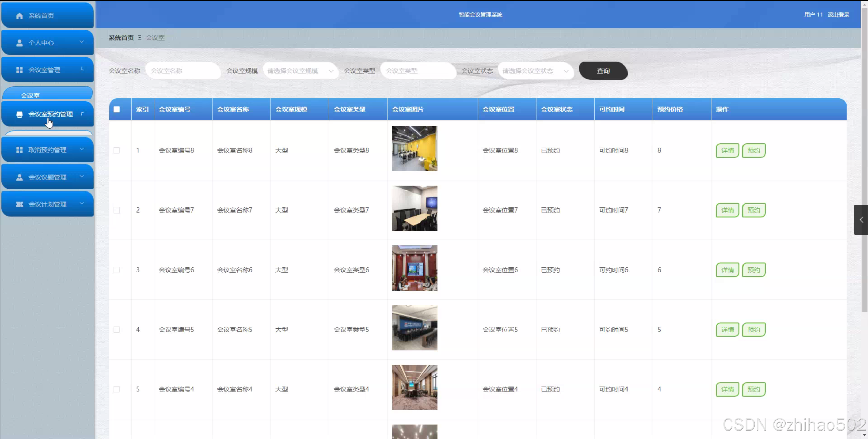Click the person icon in 会议议题管理

[x=19, y=177]
